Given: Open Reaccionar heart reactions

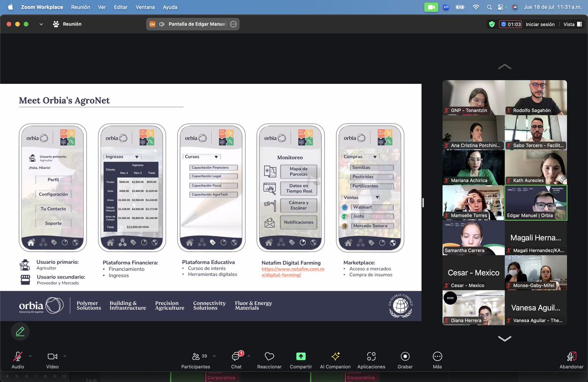Looking at the screenshot, I should point(269,360).
